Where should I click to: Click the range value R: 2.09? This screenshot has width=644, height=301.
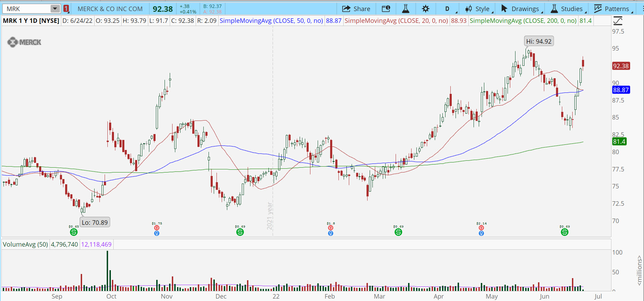(207, 21)
